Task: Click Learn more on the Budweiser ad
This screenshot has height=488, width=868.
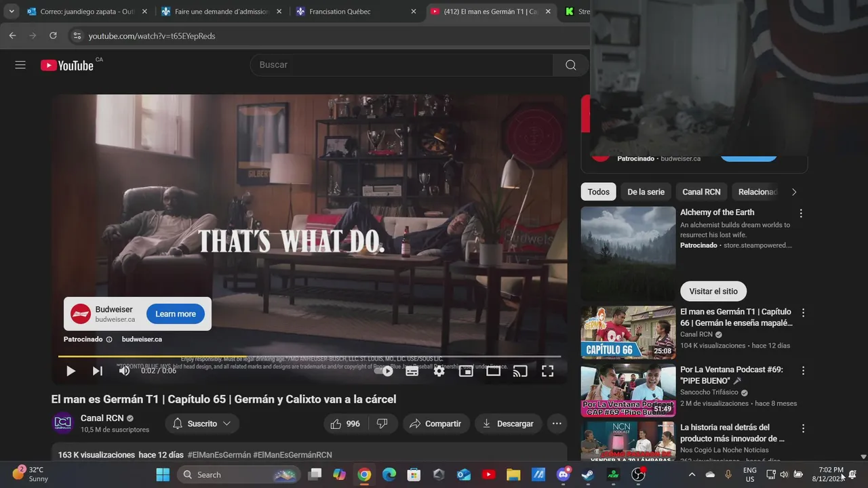Action: pyautogui.click(x=176, y=314)
